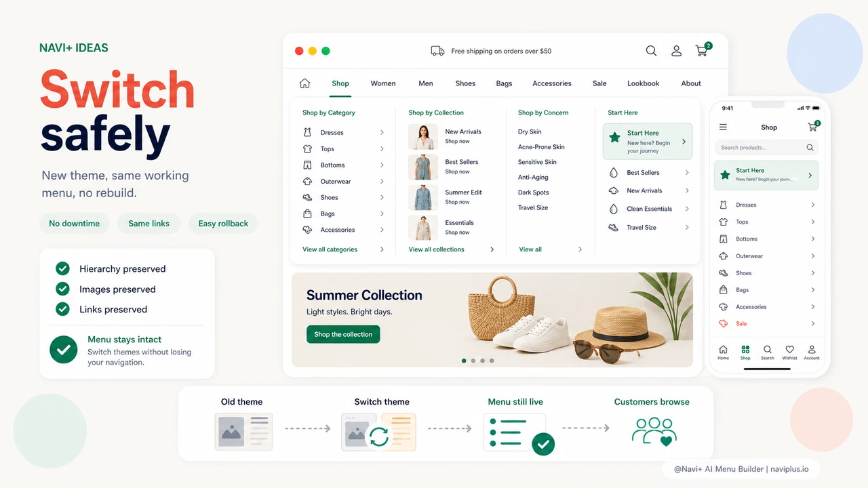Open the Lookbook menu item

pos(643,83)
